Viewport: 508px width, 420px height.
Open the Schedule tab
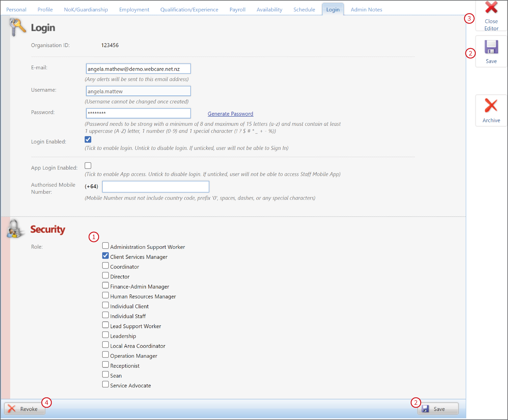(x=304, y=10)
